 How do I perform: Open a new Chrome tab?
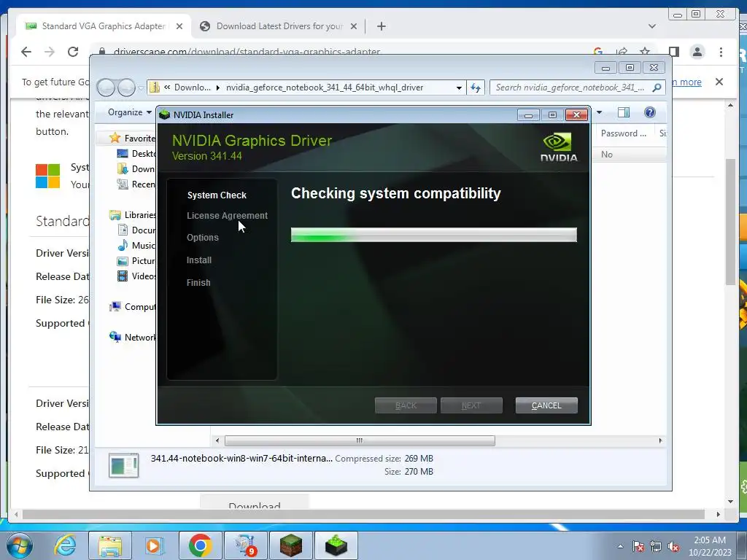coord(381,26)
